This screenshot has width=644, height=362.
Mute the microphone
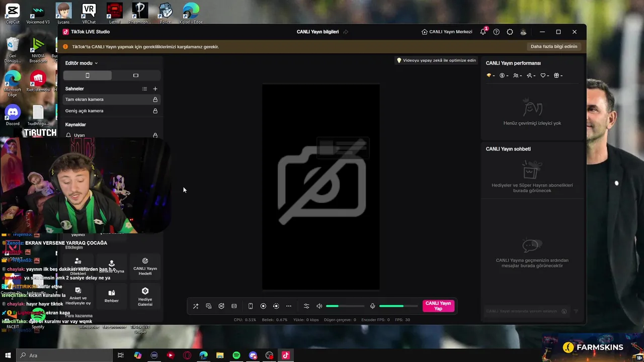pyautogui.click(x=372, y=306)
